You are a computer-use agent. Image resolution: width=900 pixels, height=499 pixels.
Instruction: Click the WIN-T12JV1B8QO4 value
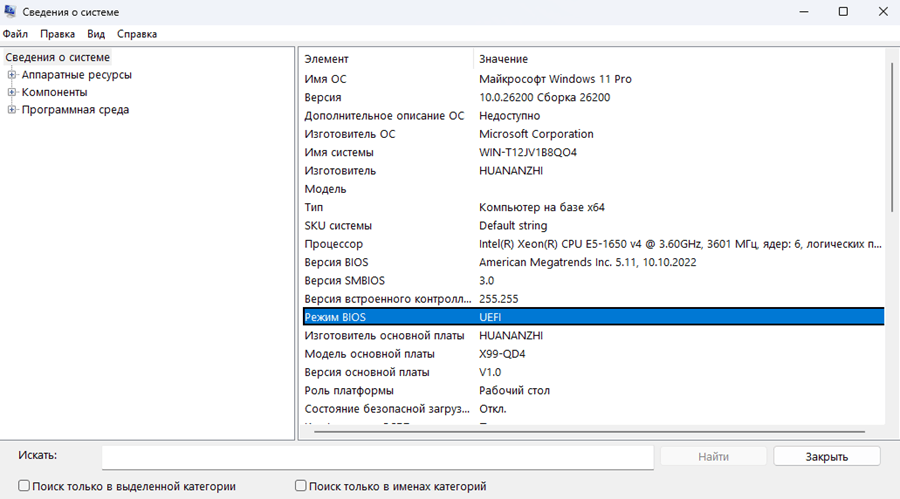tap(527, 152)
